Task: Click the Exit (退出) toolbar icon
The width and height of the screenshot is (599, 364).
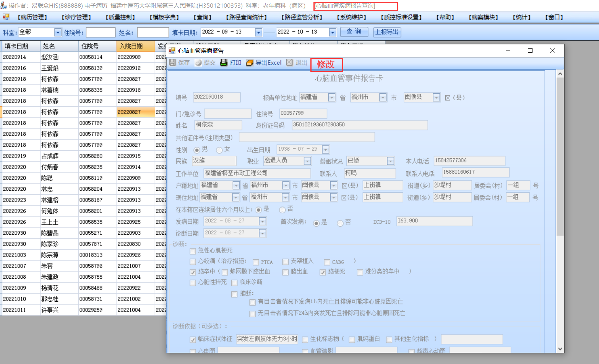Action: [x=290, y=63]
